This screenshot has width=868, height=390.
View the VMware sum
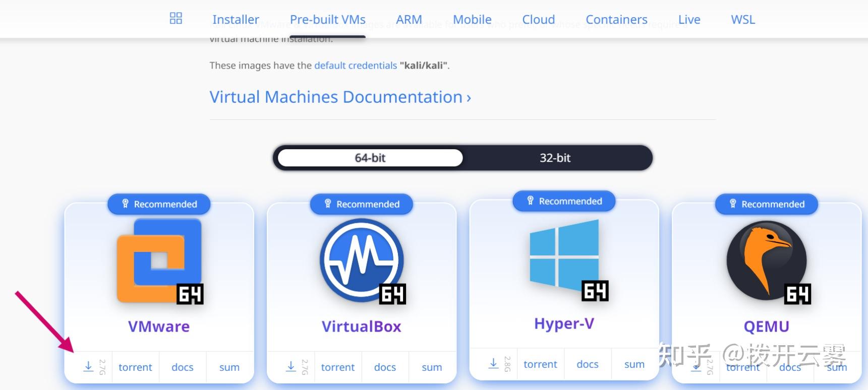coord(229,367)
